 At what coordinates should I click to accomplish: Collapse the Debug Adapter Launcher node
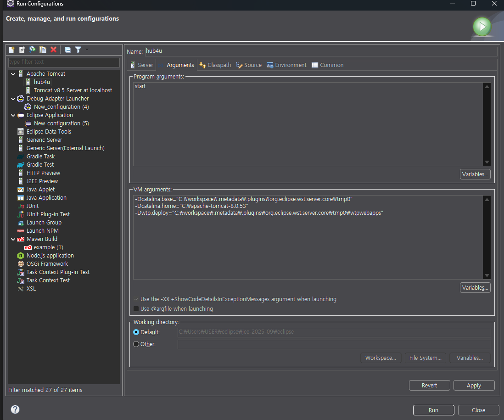tap(13, 99)
